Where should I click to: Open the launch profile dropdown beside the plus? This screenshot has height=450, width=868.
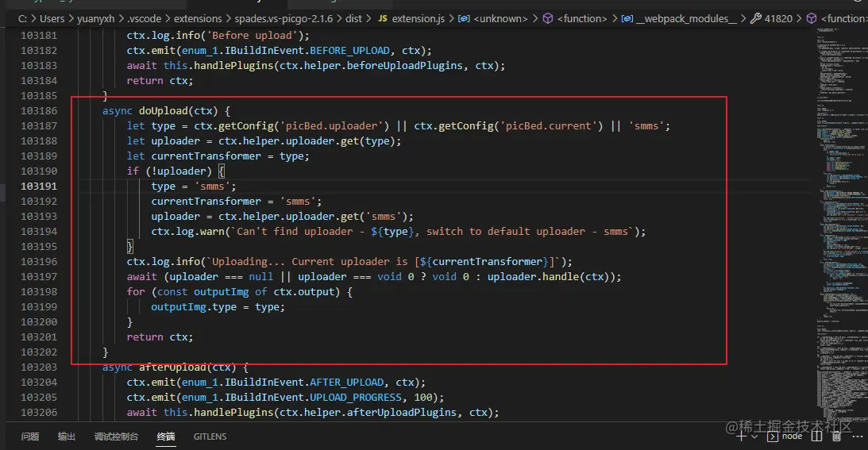[x=754, y=437]
